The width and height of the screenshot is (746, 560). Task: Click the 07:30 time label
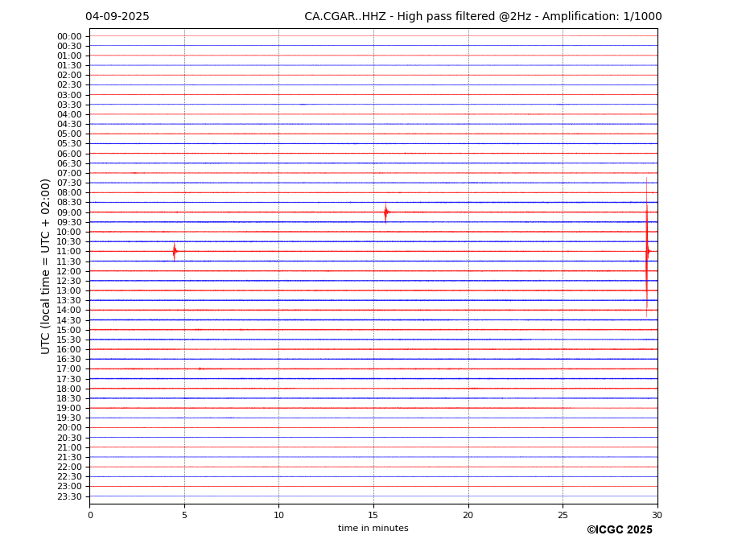click(69, 183)
